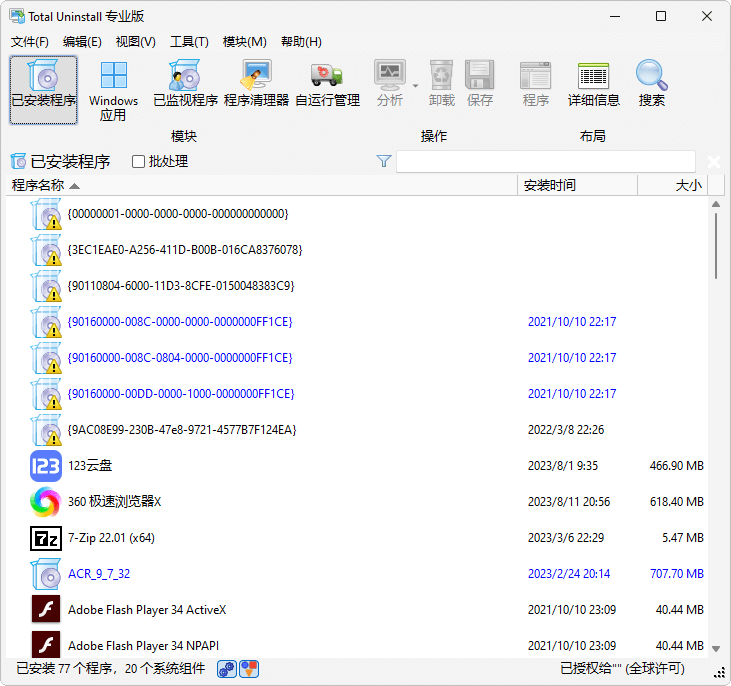The height and width of the screenshot is (686, 731).
Task: Click the 已安装程序 panel heading icon
Action: (x=18, y=161)
